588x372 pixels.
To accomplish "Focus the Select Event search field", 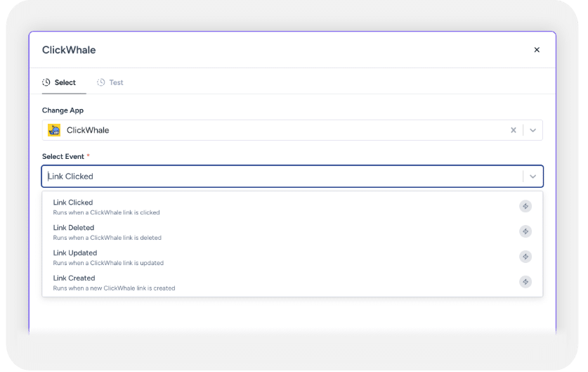I will 282,177.
